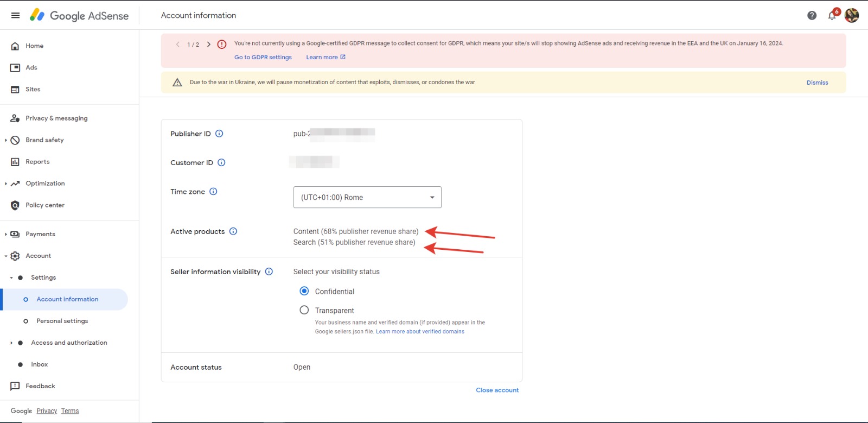
Task: Expand Access and authorization subsection
Action: (x=11, y=343)
